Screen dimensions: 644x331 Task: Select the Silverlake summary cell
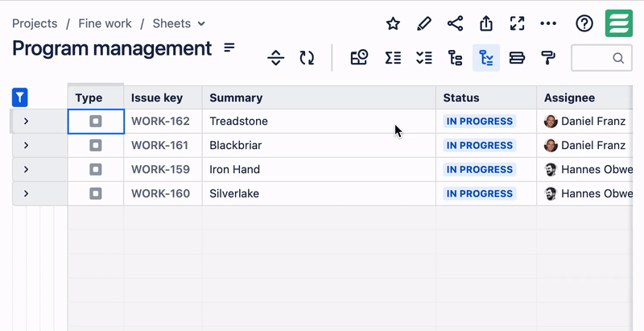click(319, 193)
